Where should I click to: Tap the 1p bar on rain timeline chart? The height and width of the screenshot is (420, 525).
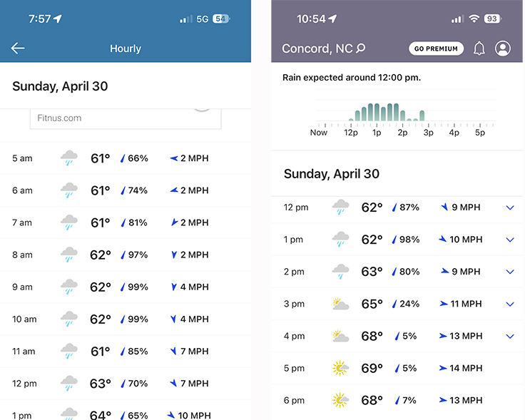(x=375, y=113)
